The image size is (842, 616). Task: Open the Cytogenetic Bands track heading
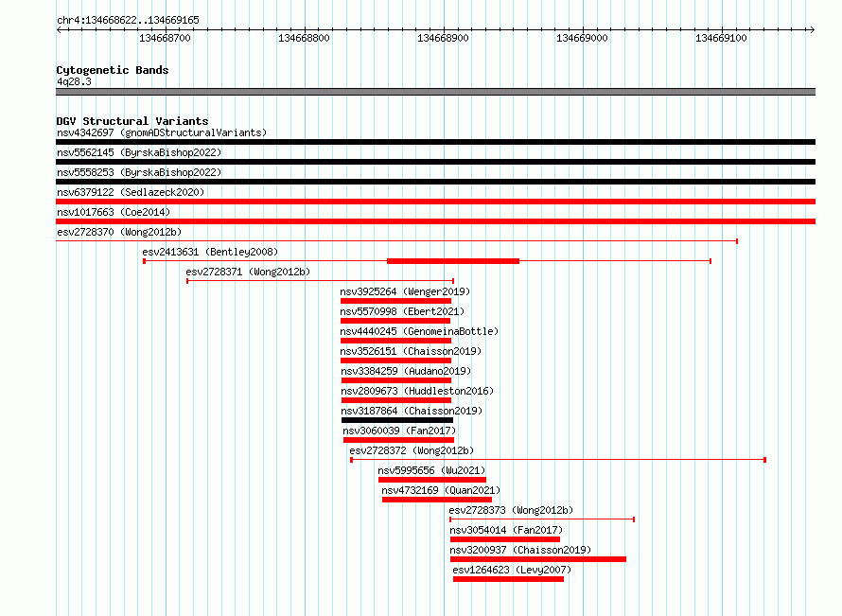(x=113, y=70)
